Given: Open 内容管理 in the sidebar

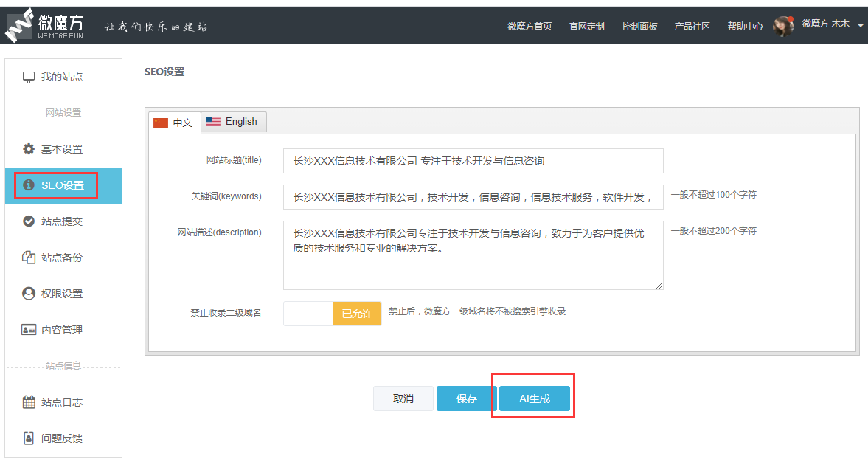Looking at the screenshot, I should tap(63, 330).
